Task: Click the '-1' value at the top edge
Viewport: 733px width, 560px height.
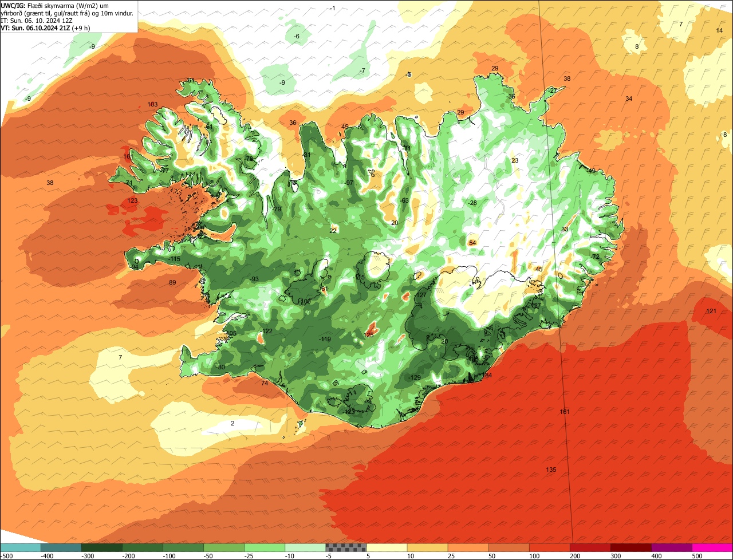Action: pyautogui.click(x=332, y=8)
